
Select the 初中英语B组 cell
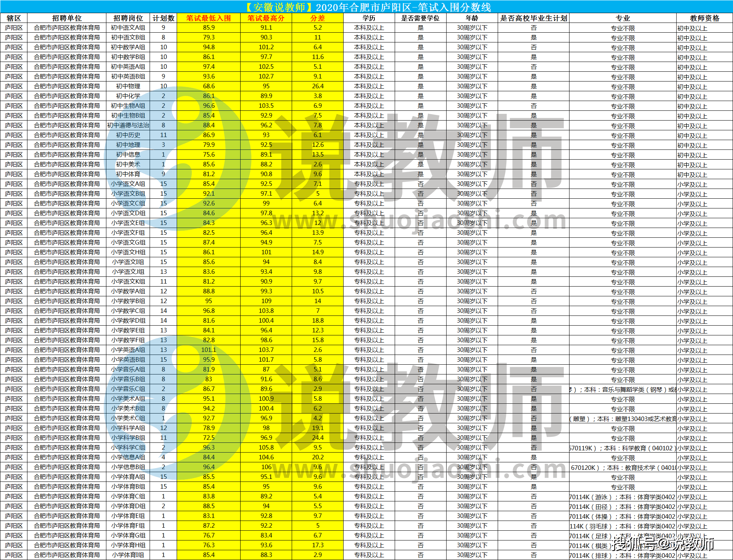pyautogui.click(x=128, y=76)
